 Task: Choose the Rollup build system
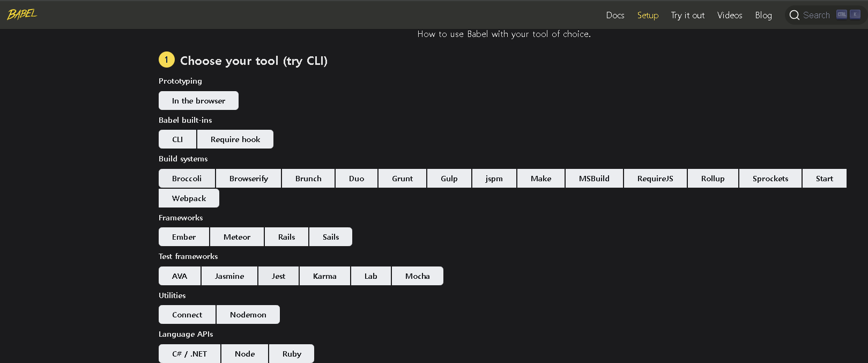[x=713, y=179]
